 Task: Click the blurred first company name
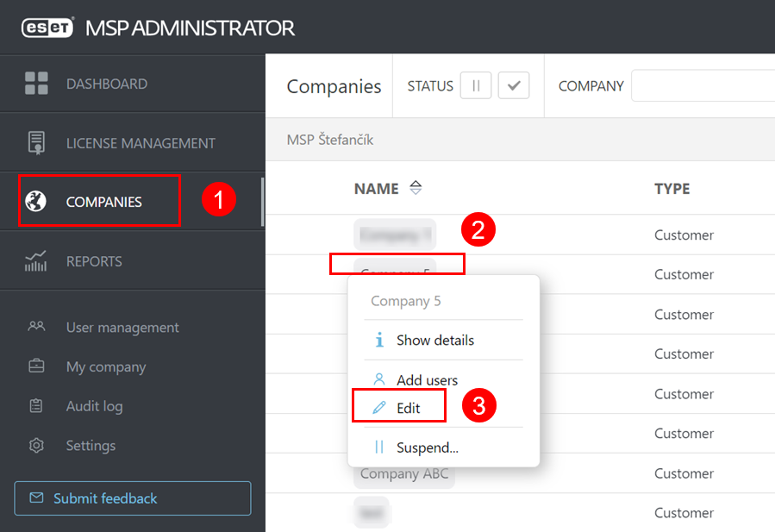click(395, 235)
